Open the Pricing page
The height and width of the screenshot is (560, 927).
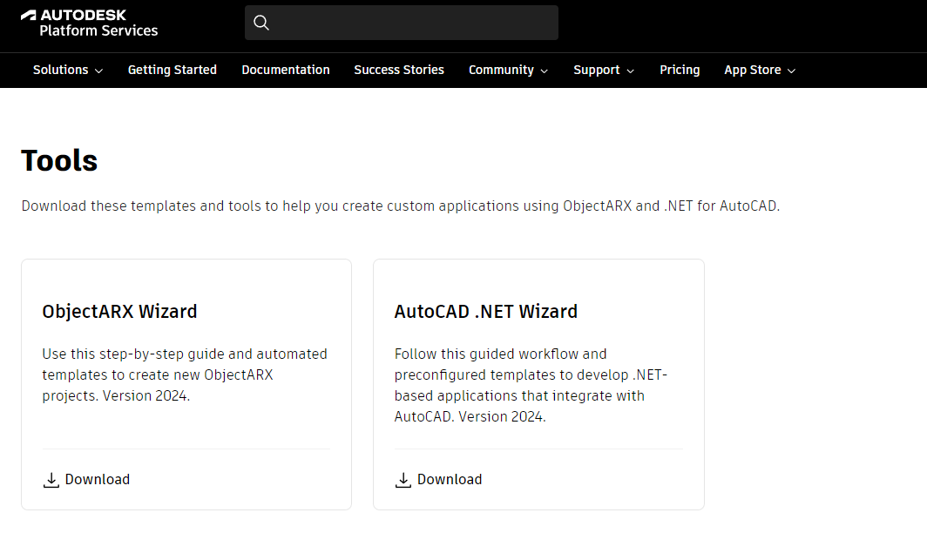point(680,70)
